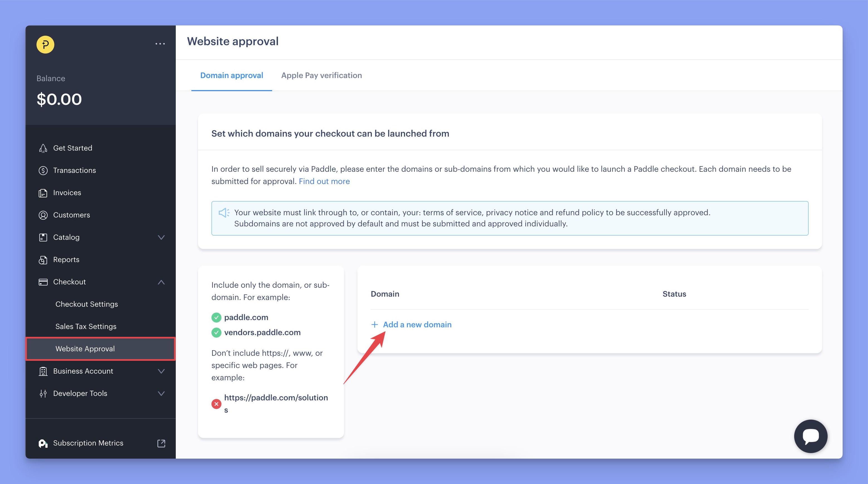The width and height of the screenshot is (868, 484).
Task: Click Add a new domain
Action: [x=417, y=325]
